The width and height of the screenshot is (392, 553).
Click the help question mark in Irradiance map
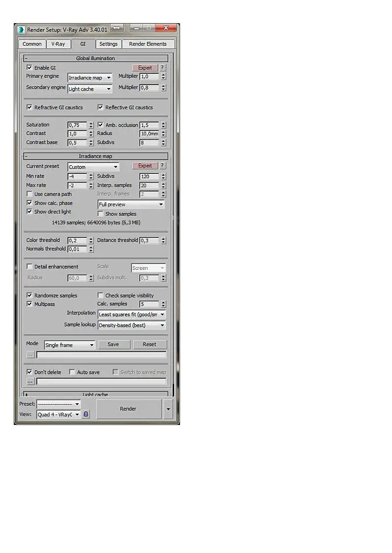[x=162, y=165]
